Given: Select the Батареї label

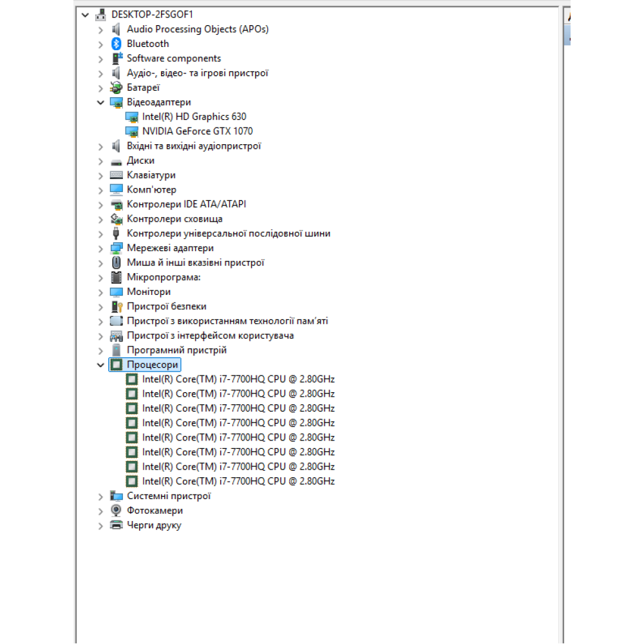Looking at the screenshot, I should 144,88.
